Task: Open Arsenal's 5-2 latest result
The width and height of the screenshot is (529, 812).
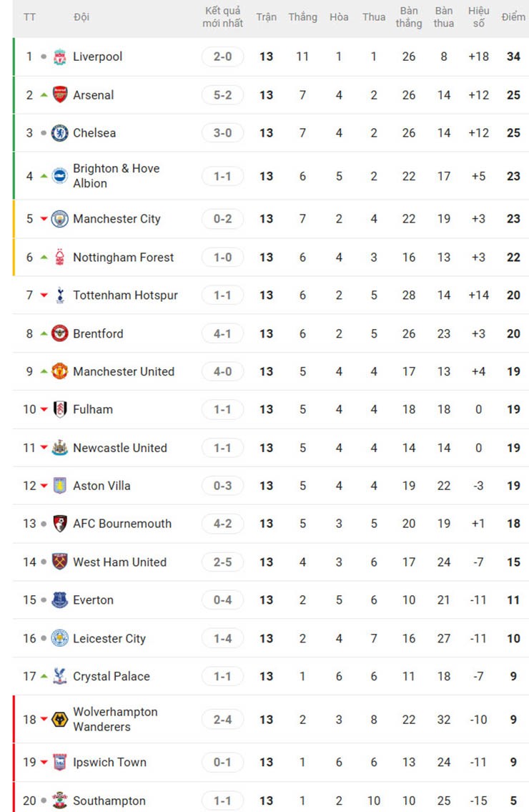Action: [222, 95]
